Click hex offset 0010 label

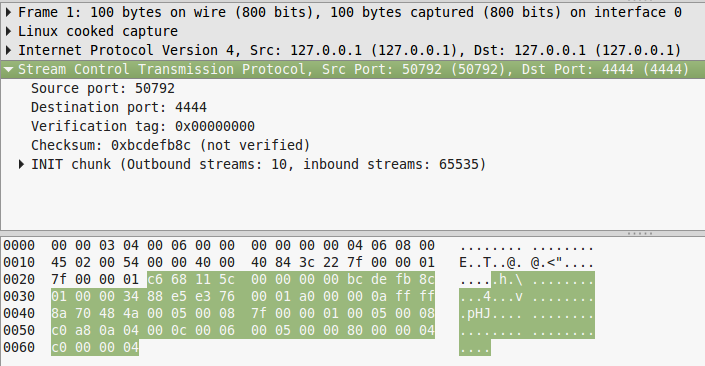[x=19, y=263]
